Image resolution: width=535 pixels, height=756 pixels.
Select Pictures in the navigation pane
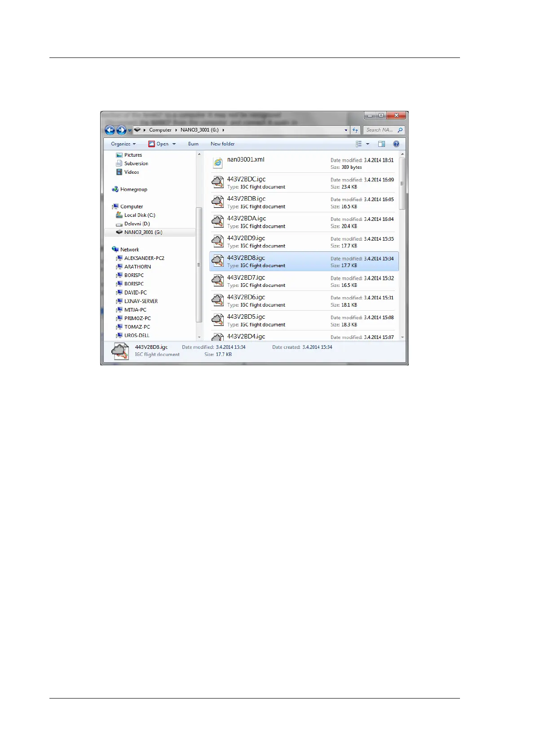[133, 155]
